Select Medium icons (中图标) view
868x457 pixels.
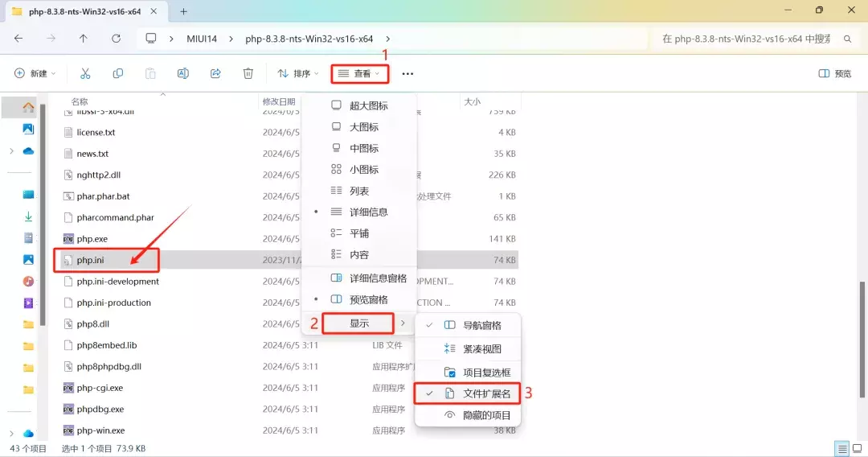[x=358, y=149]
